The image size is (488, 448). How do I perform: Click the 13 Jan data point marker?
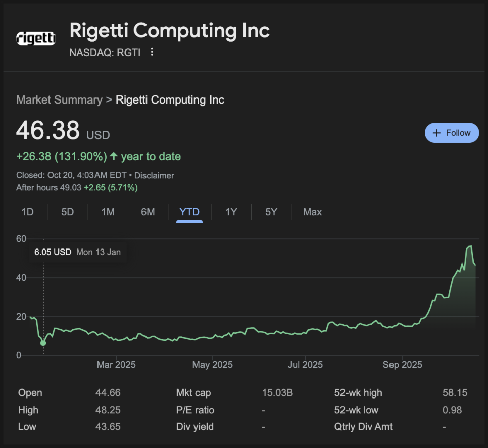tap(43, 343)
